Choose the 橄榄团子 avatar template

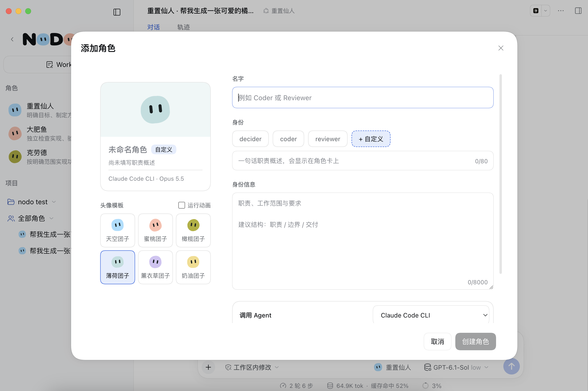(193, 230)
